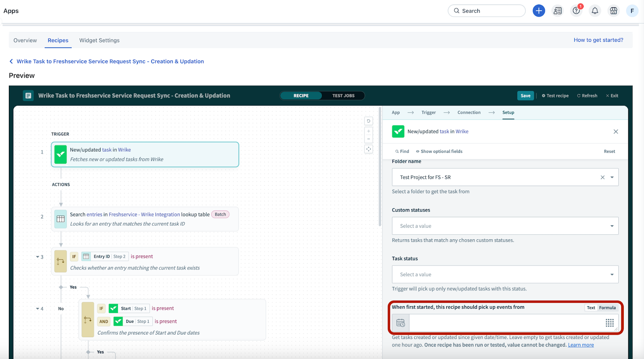Open help icon with notification badge

tap(576, 11)
